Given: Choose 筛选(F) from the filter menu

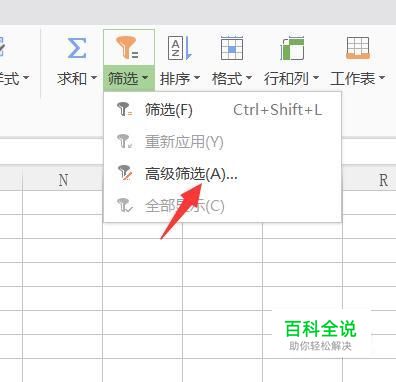Looking at the screenshot, I should pos(223,110).
